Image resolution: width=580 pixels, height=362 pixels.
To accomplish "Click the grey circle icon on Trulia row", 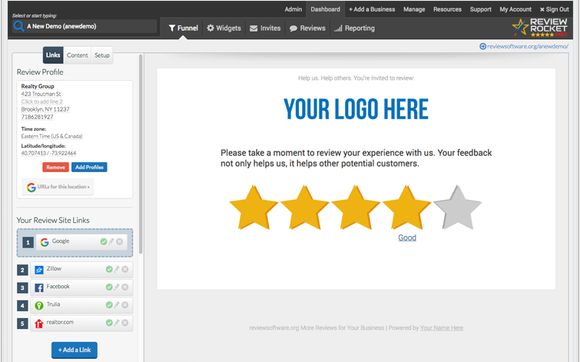I will pos(125,305).
